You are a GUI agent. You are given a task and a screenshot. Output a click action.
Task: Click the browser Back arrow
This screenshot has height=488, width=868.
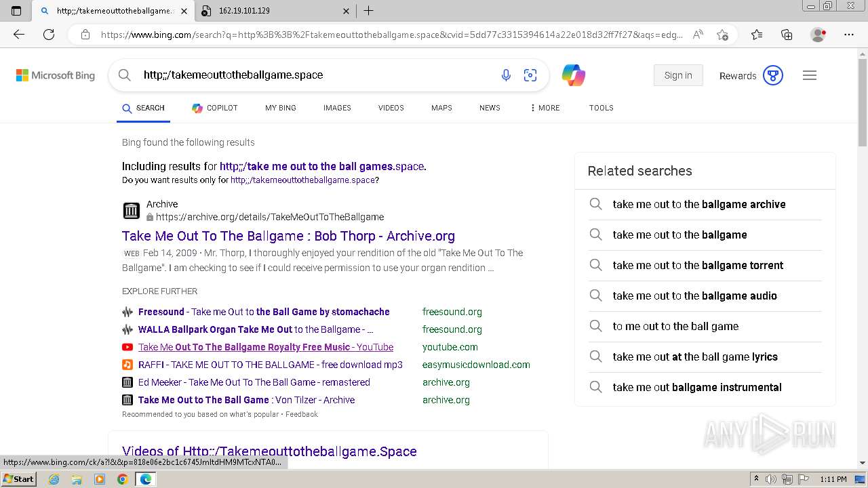(x=19, y=35)
